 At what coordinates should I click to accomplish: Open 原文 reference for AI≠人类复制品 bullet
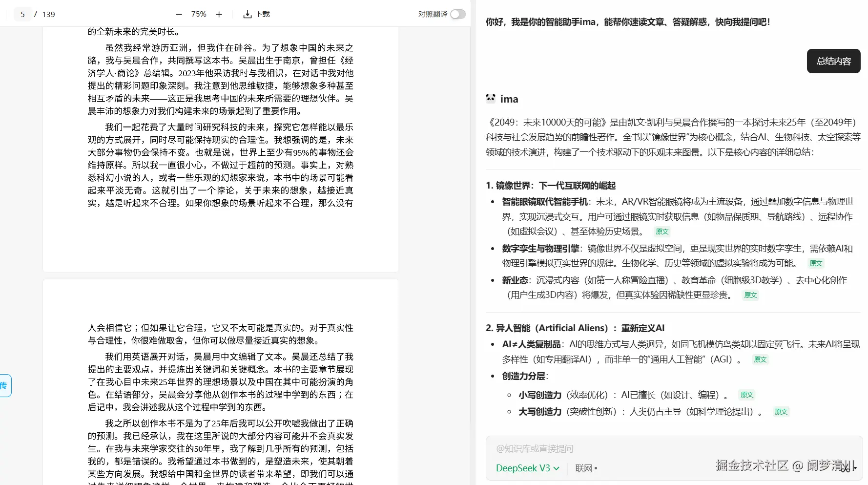[760, 359]
